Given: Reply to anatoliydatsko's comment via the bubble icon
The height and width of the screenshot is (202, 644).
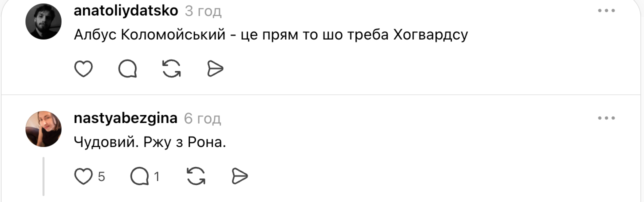Looking at the screenshot, I should tap(127, 69).
